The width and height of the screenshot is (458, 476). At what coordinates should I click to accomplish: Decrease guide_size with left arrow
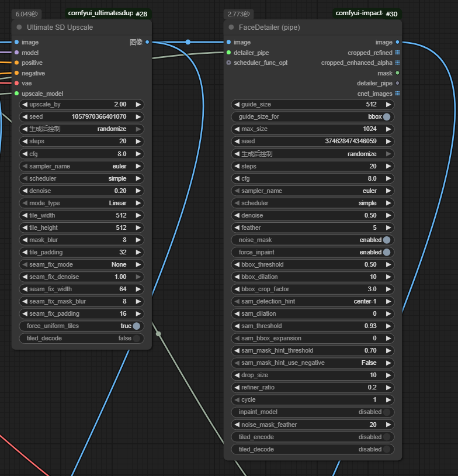pyautogui.click(x=237, y=105)
